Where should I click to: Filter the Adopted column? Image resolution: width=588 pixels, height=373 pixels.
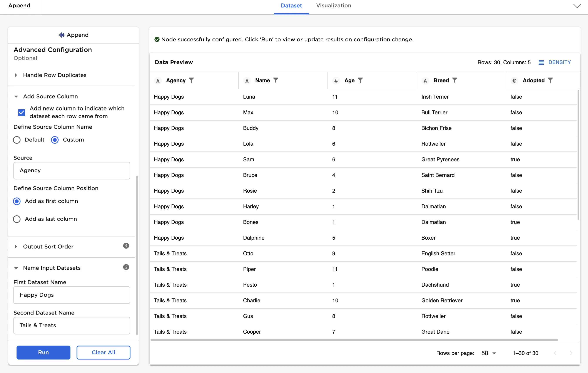[550, 81]
